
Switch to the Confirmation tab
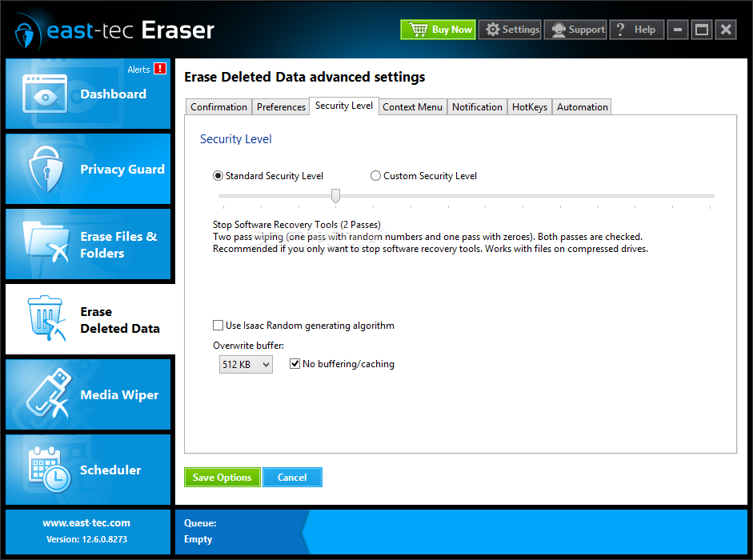[x=218, y=106]
